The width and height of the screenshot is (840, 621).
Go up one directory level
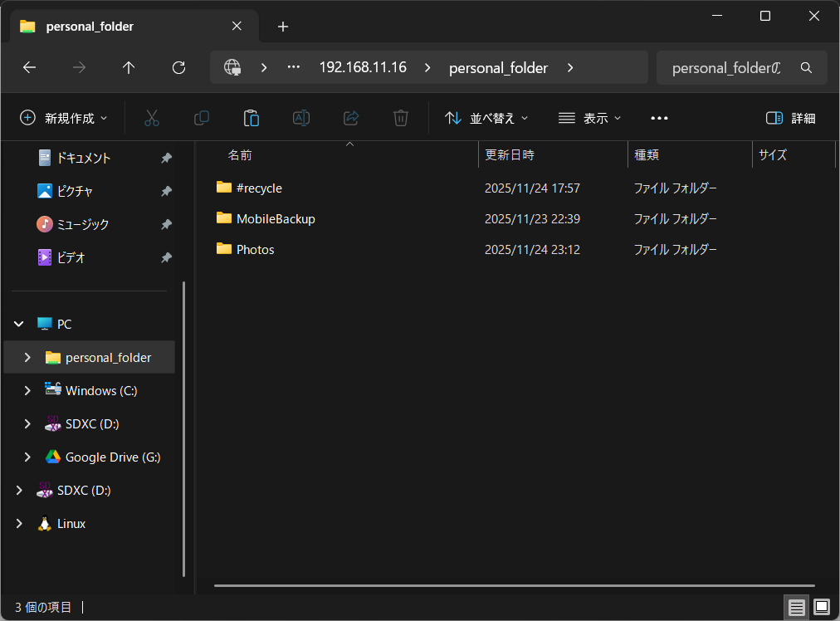pos(129,68)
